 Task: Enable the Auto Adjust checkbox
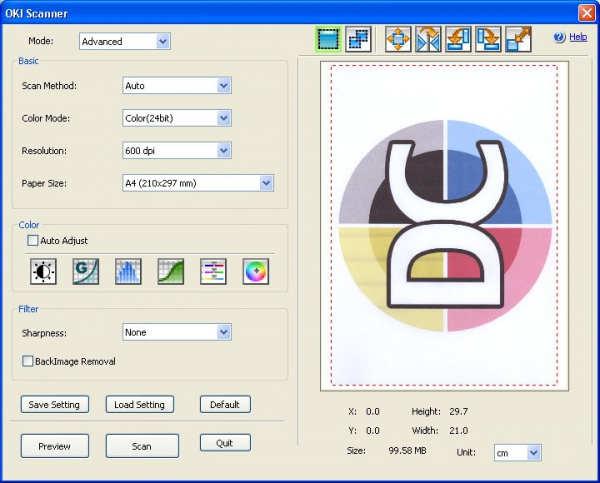pyautogui.click(x=33, y=240)
